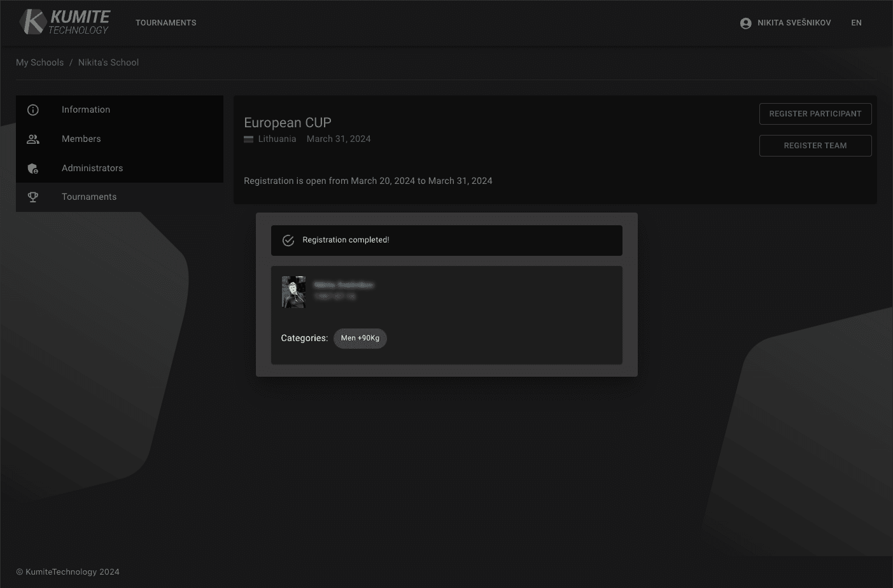
Task: Click the Tournaments trophy icon
Action: [33, 197]
